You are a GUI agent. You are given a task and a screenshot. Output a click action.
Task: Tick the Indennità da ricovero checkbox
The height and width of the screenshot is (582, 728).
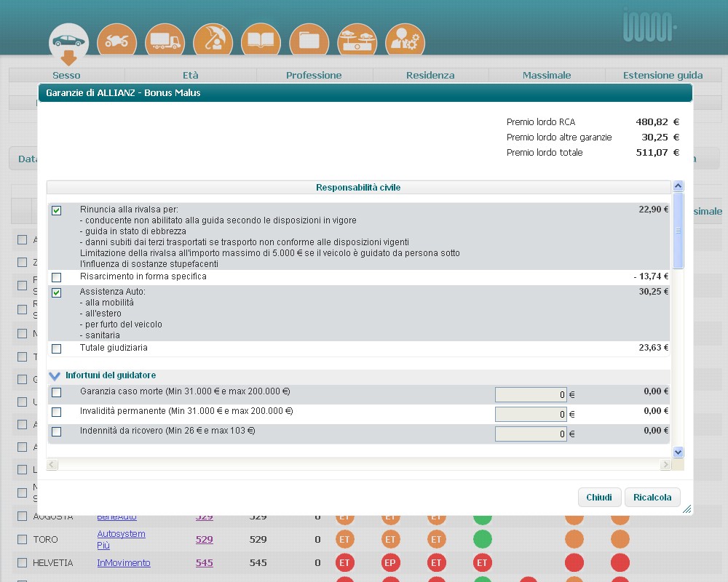coord(57,431)
